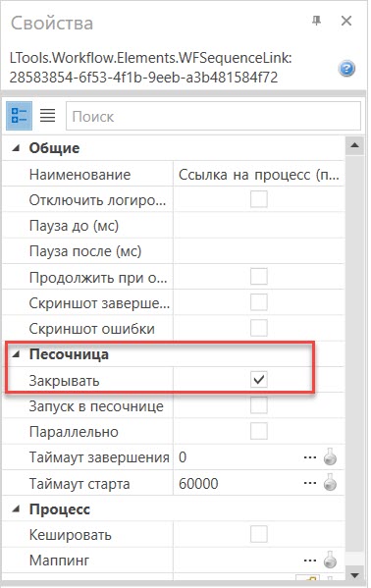Open ellipsis editor for Таймаут старта

pyautogui.click(x=310, y=483)
